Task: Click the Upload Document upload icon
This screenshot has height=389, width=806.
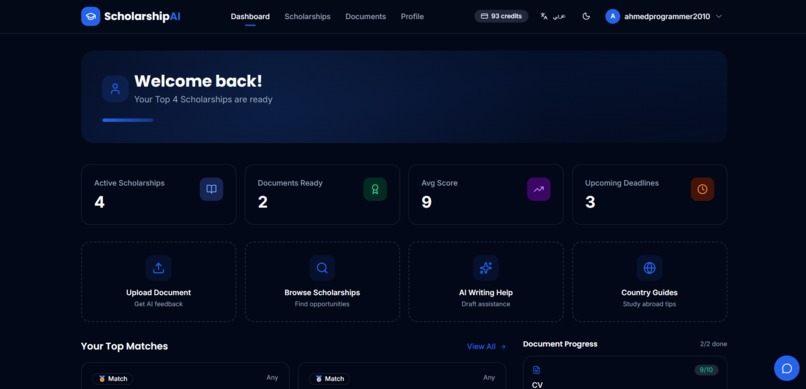Action: (x=158, y=268)
